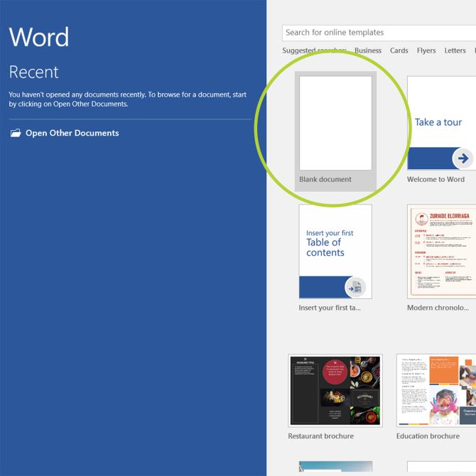Open Insert your first Table of contents template

tap(335, 251)
